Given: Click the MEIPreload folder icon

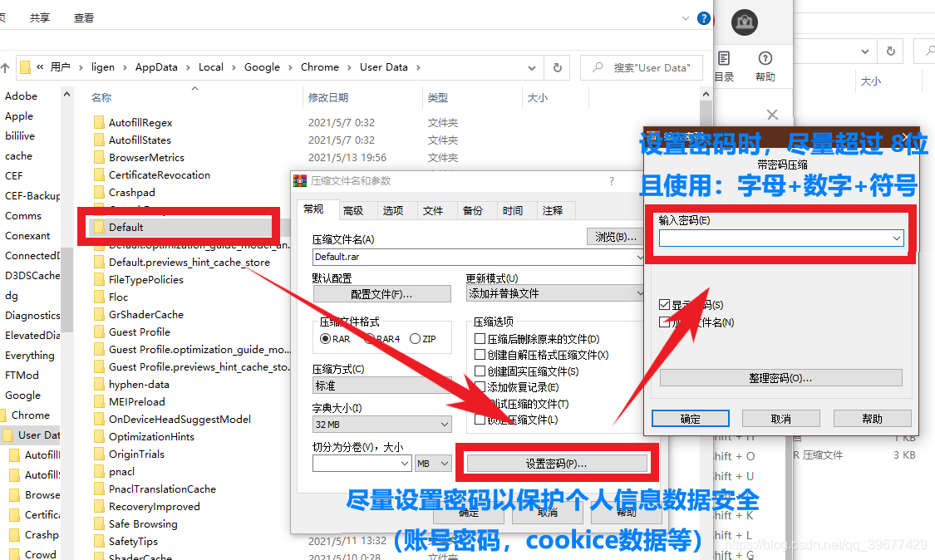Looking at the screenshot, I should pos(99,401).
